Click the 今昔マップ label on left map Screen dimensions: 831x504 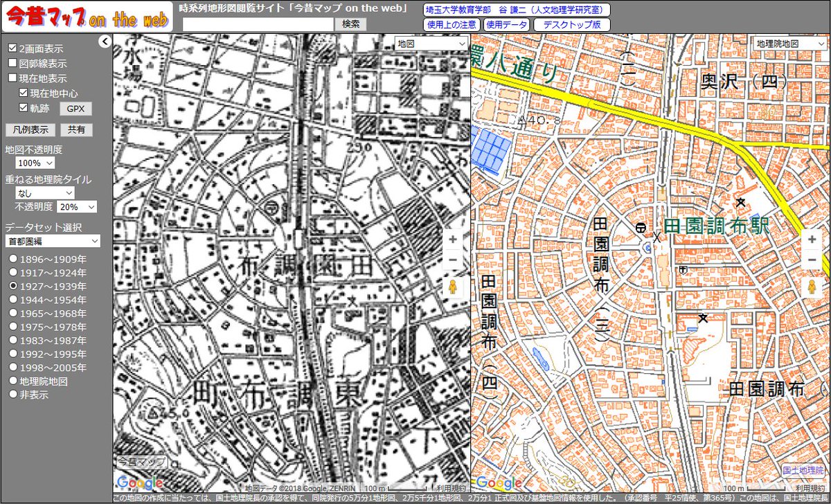point(141,461)
